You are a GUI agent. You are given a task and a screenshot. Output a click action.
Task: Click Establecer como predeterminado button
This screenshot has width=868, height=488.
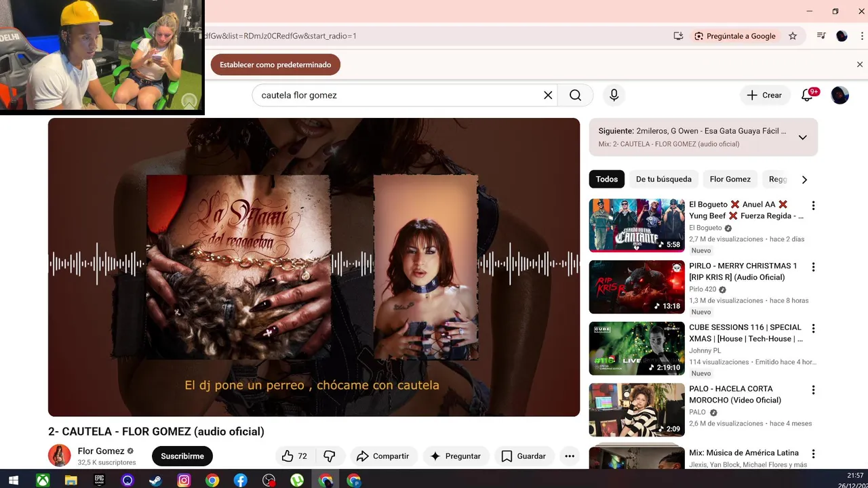tap(275, 65)
